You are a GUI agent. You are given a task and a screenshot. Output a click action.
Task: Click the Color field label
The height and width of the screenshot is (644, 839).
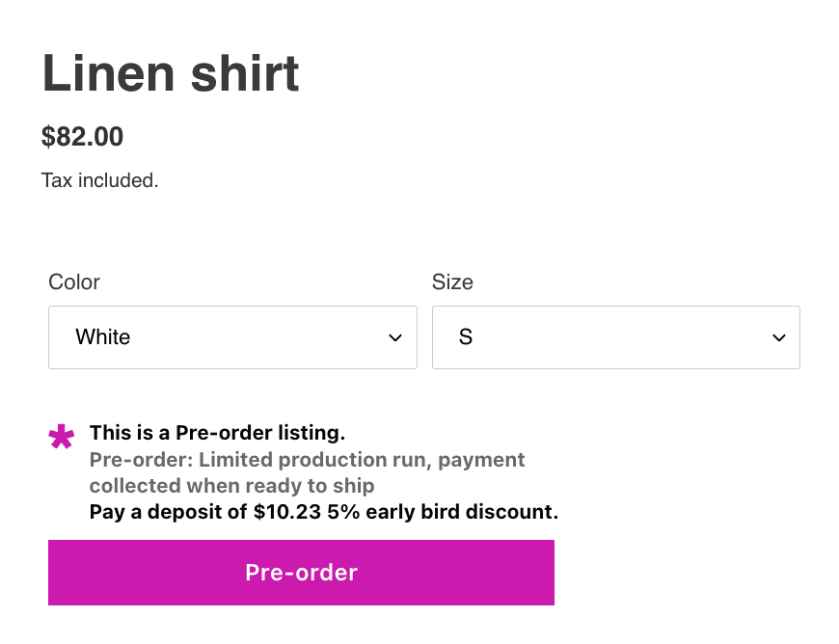[74, 282]
